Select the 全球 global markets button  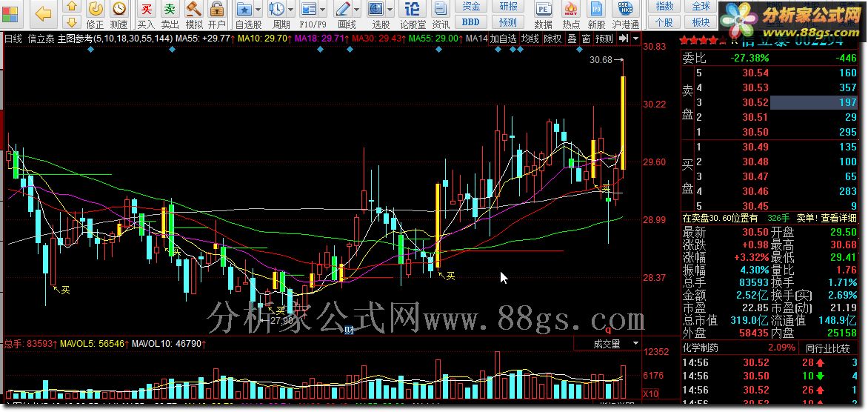pyautogui.click(x=701, y=7)
